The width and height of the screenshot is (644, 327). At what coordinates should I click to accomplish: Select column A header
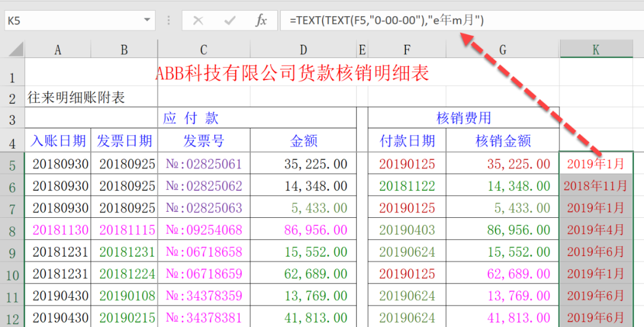click(x=58, y=50)
